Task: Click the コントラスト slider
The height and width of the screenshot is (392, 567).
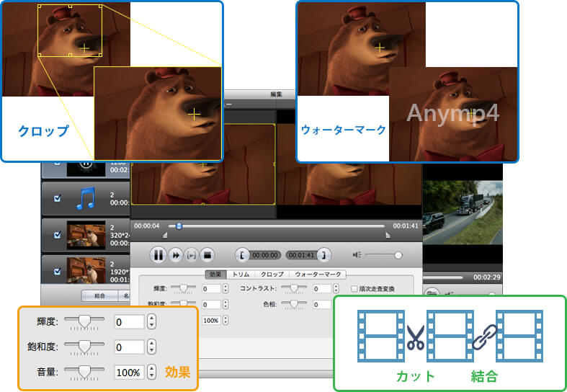Action: coord(294,288)
